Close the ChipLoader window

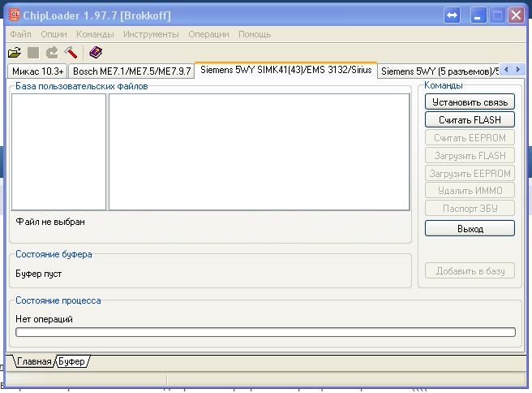pos(516,15)
